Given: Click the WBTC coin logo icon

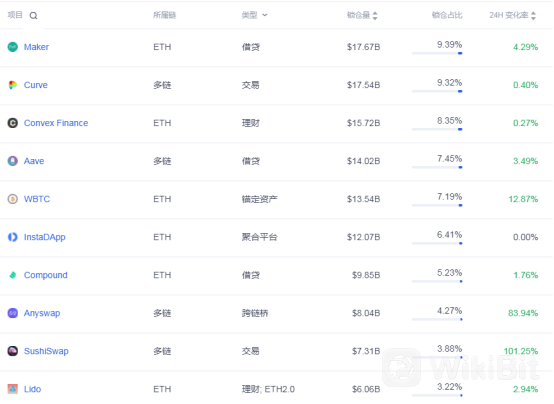Looking at the screenshot, I should pos(13,199).
